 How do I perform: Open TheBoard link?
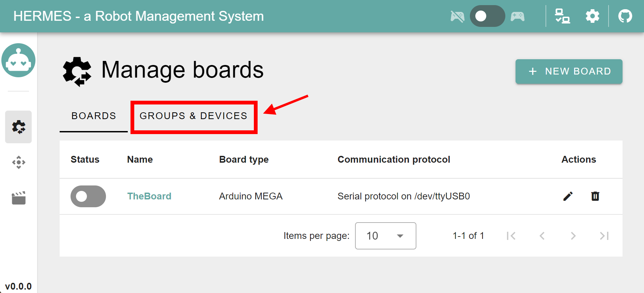tap(149, 196)
